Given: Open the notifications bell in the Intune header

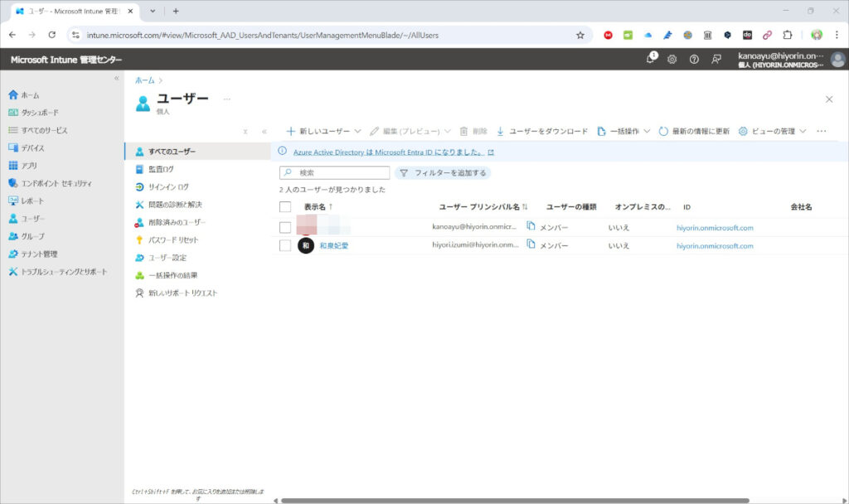Looking at the screenshot, I should pyautogui.click(x=650, y=59).
